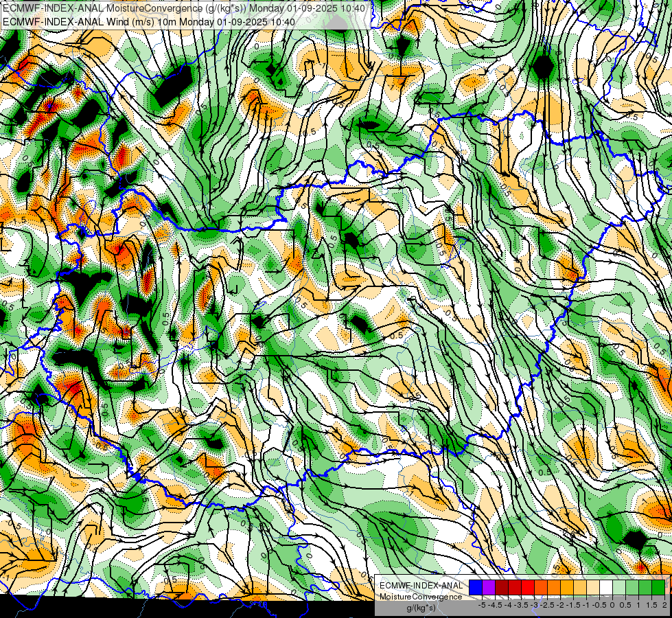Click the 'Wind (m/s) 10m' title line

click(149, 21)
